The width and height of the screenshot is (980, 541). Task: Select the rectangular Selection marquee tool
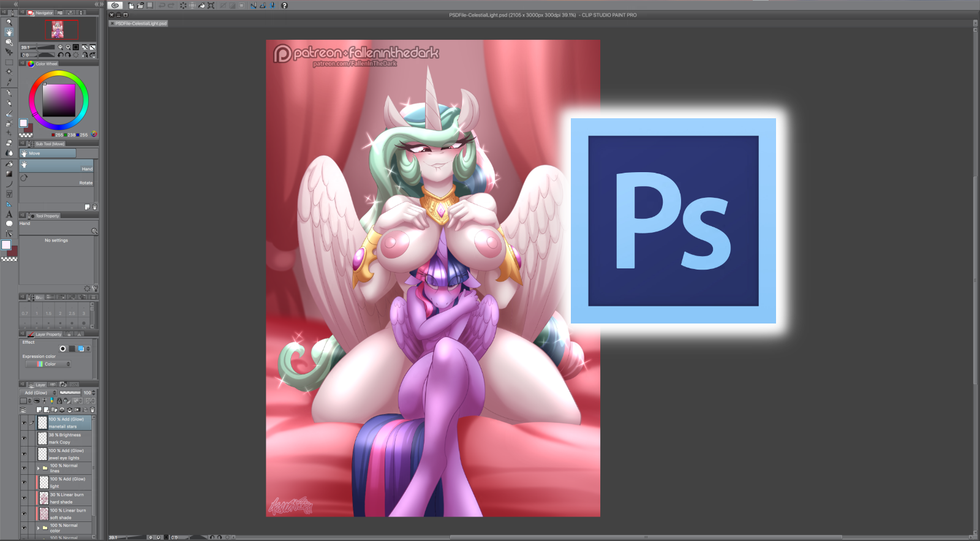[x=9, y=62]
